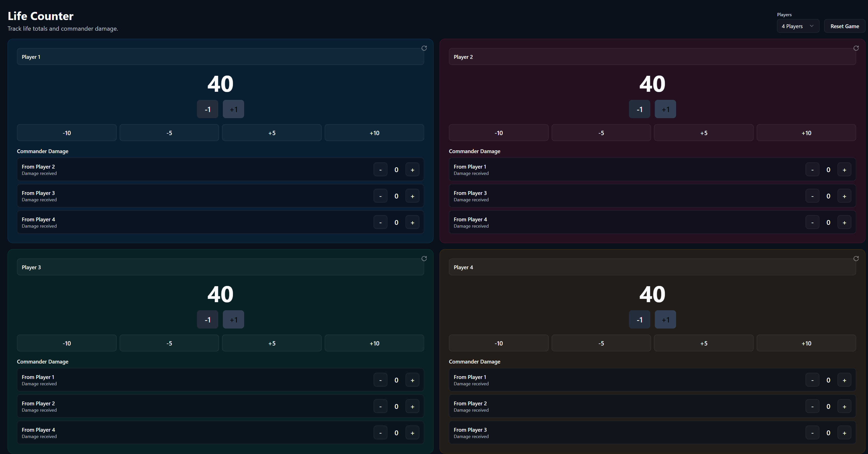Click +5 for Player 2
The image size is (868, 454).
703,133
